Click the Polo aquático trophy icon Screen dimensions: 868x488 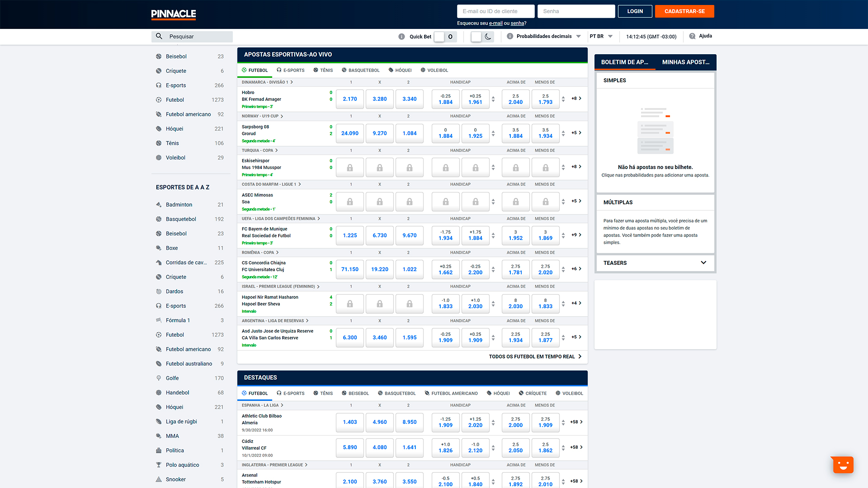(159, 465)
